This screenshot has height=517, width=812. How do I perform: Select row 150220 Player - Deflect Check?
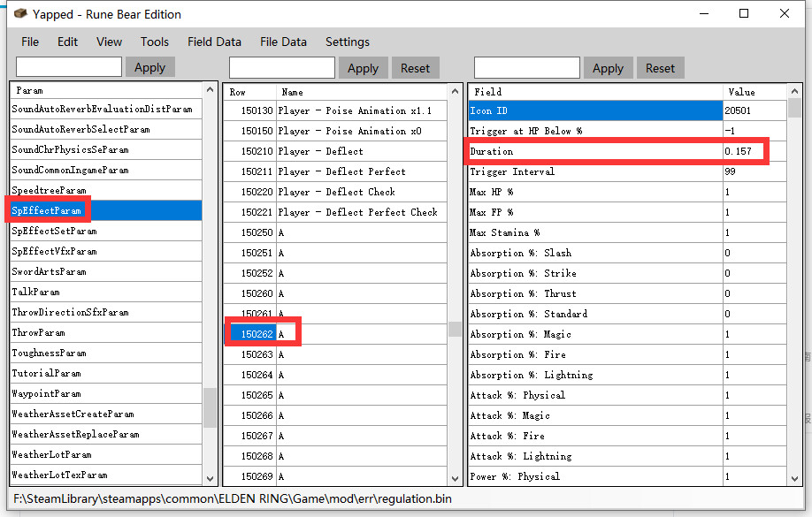[x=335, y=192]
